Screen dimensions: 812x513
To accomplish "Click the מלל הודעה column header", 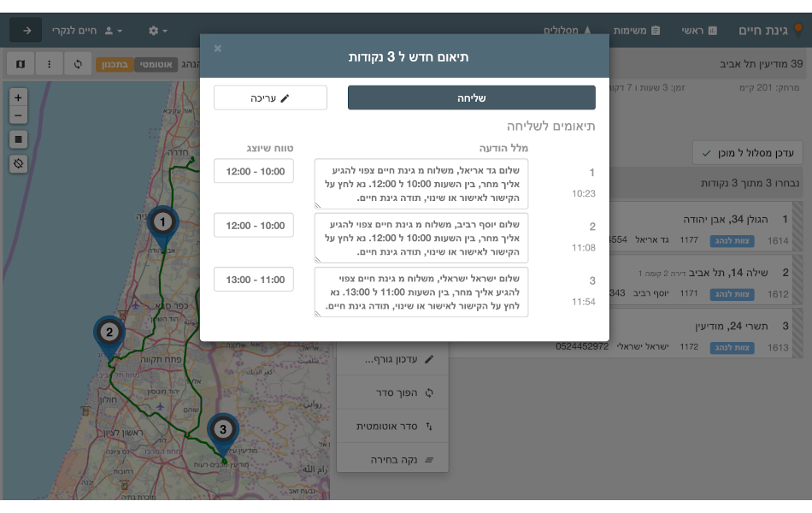I will coord(503,148).
